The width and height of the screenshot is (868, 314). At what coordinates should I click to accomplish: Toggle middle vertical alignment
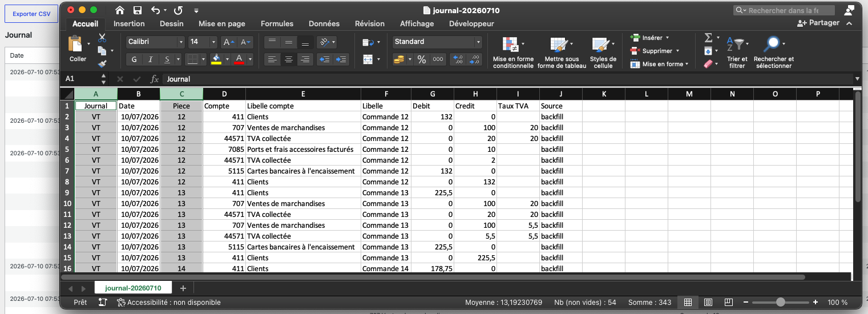(x=289, y=42)
